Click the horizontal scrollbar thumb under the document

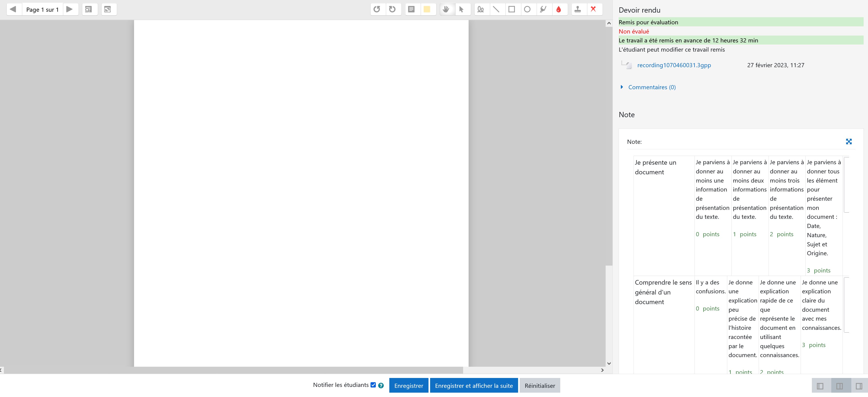(233, 370)
